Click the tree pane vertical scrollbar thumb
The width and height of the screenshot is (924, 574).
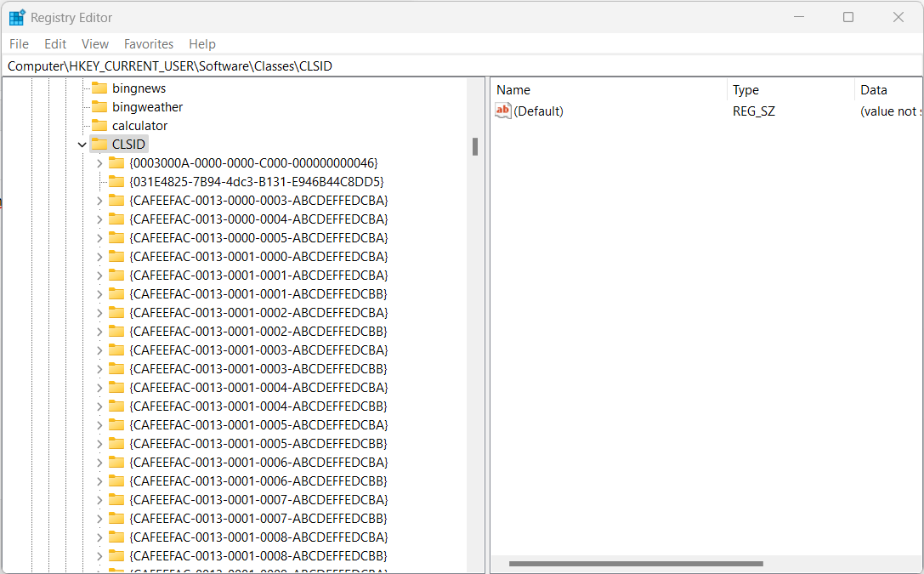tap(475, 147)
